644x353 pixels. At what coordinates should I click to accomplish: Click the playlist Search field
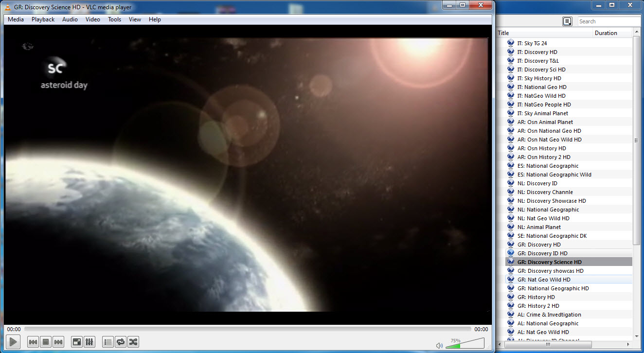pyautogui.click(x=609, y=21)
